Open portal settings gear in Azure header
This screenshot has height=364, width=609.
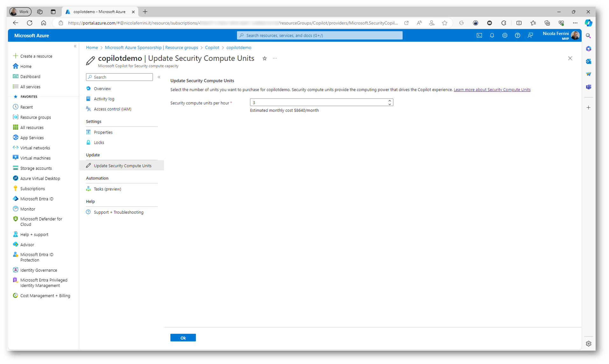[505, 35]
